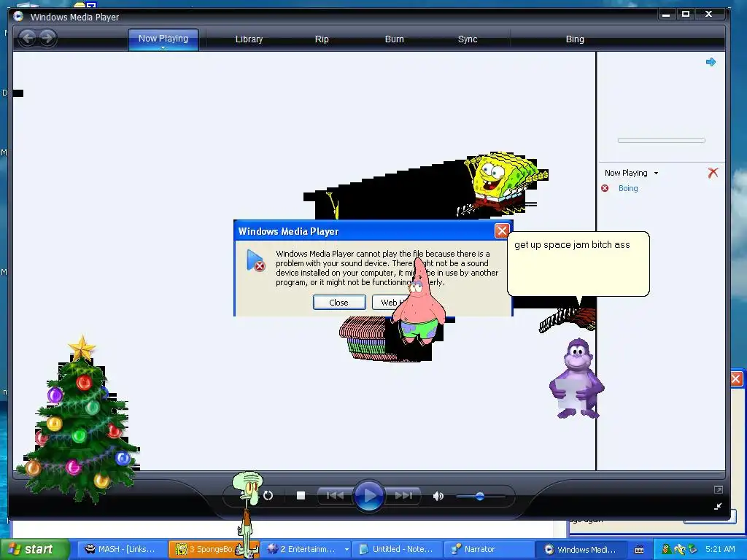Skip to the previous track
747x560 pixels.
[x=334, y=496]
